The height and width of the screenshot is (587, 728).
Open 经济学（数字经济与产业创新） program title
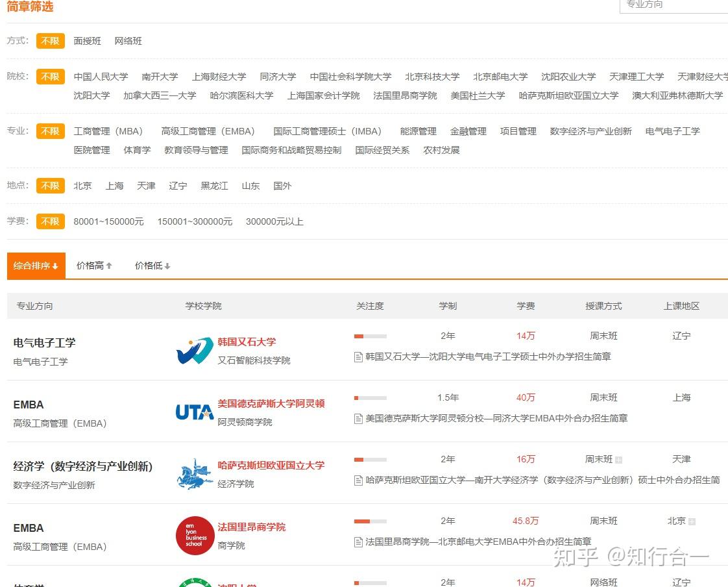(83, 466)
